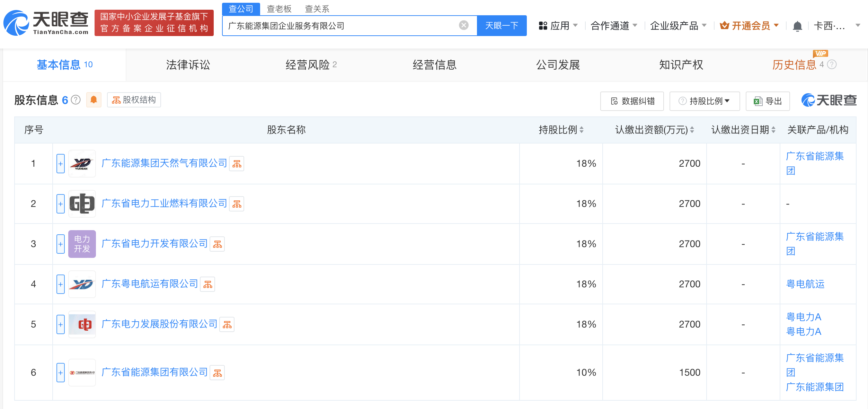Expand row 3 广东省电力开发 plus toggle
The width and height of the screenshot is (868, 409).
coord(61,244)
